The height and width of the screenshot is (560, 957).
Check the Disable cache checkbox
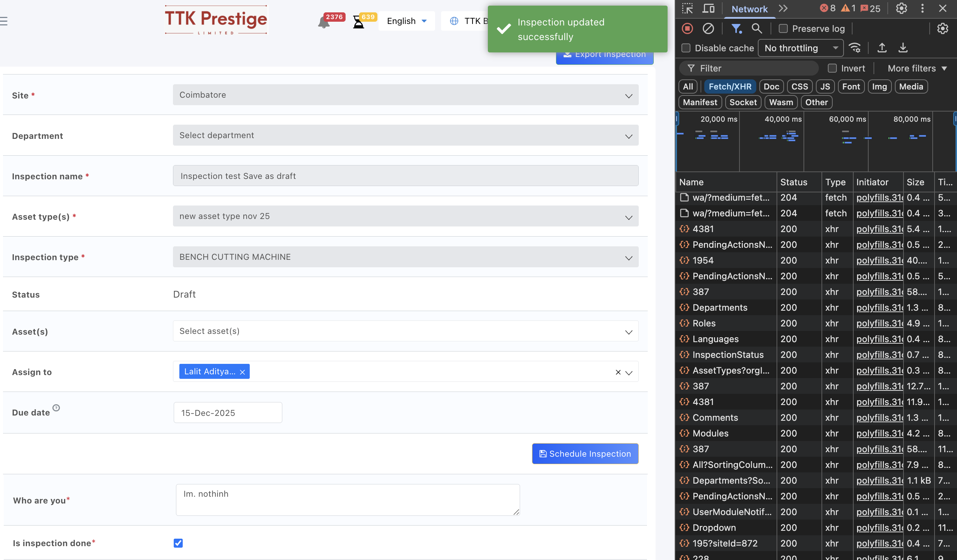[686, 48]
